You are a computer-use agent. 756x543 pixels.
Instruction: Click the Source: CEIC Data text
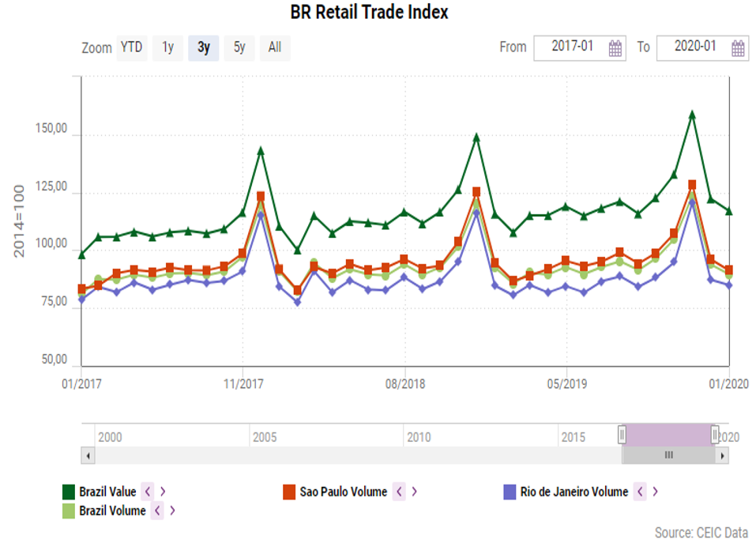click(x=701, y=533)
